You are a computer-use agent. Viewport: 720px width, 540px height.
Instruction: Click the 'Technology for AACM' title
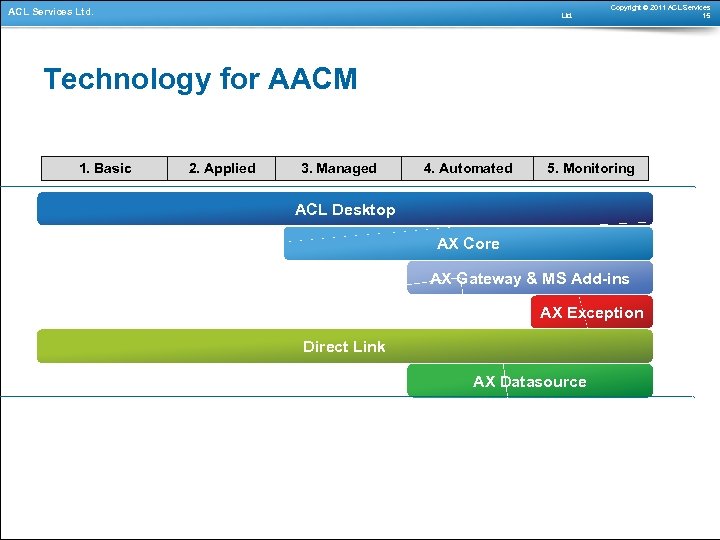tap(200, 79)
